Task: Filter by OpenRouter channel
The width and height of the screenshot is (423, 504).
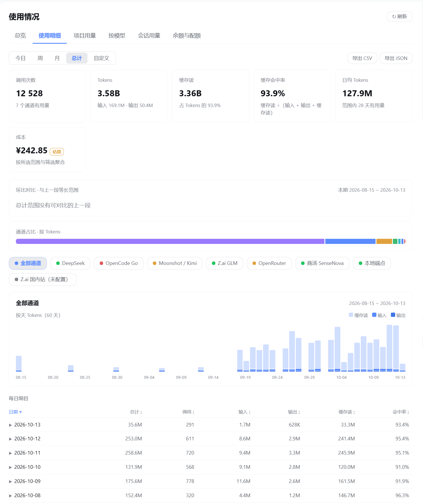Action: click(x=269, y=263)
